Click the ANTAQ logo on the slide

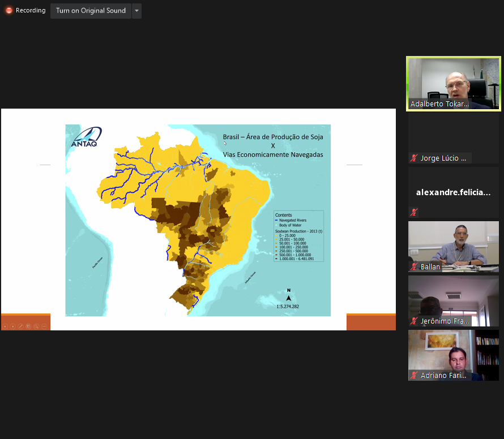click(87, 137)
